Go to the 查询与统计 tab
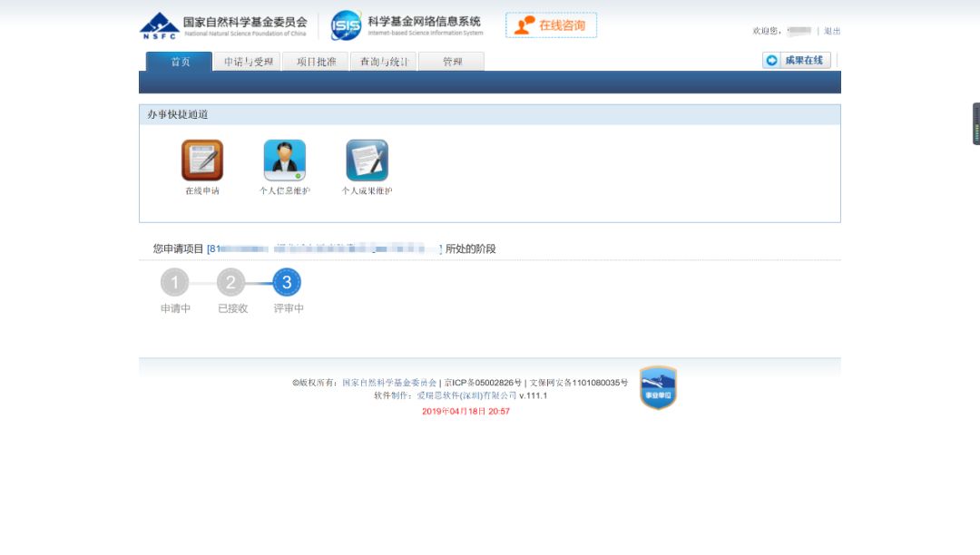The width and height of the screenshot is (980, 555). [384, 62]
